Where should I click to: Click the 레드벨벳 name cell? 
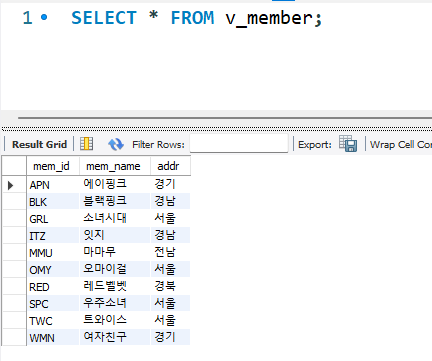pyautogui.click(x=115, y=286)
